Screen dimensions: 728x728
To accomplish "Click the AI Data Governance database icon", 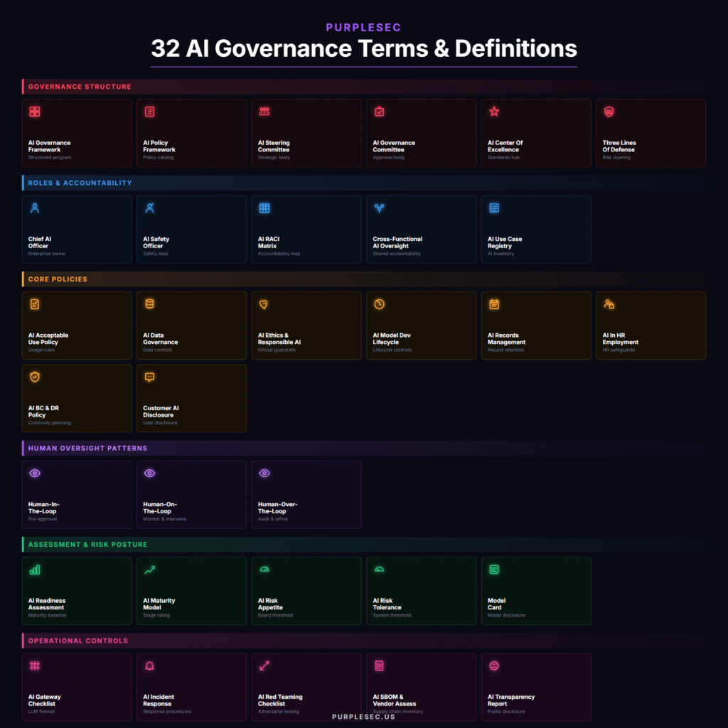I will [x=149, y=304].
